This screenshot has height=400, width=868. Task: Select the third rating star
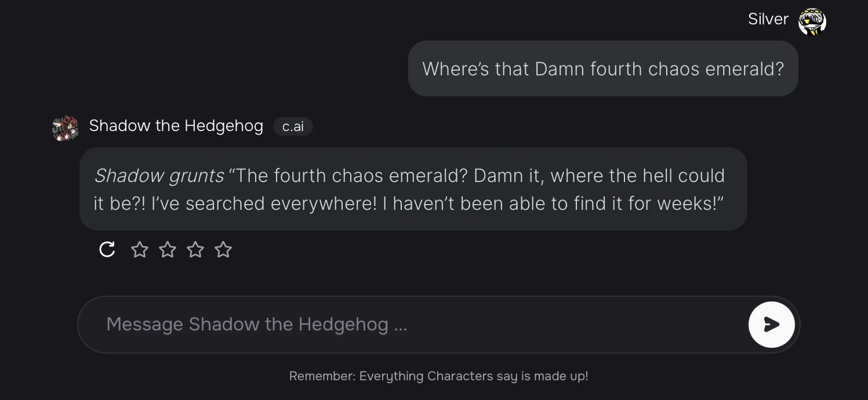pos(195,249)
